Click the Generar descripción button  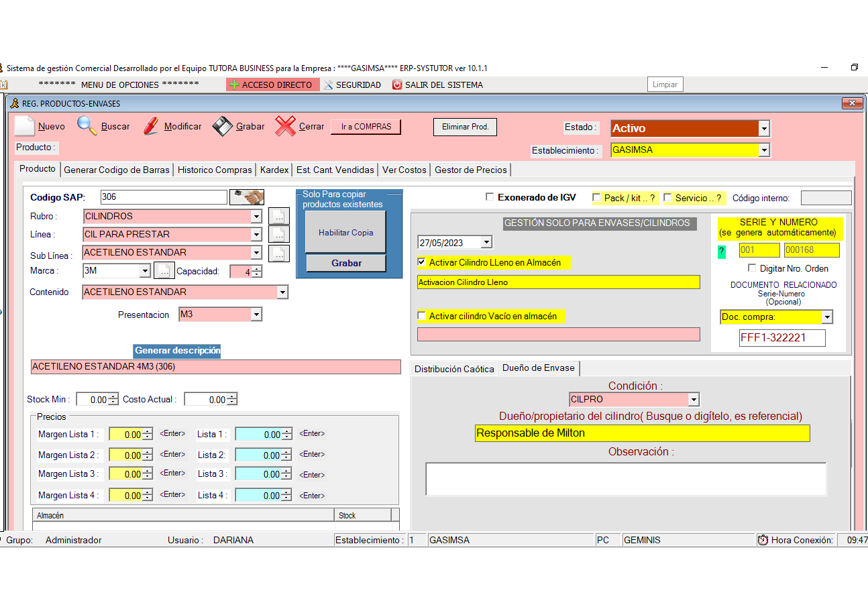point(177,351)
